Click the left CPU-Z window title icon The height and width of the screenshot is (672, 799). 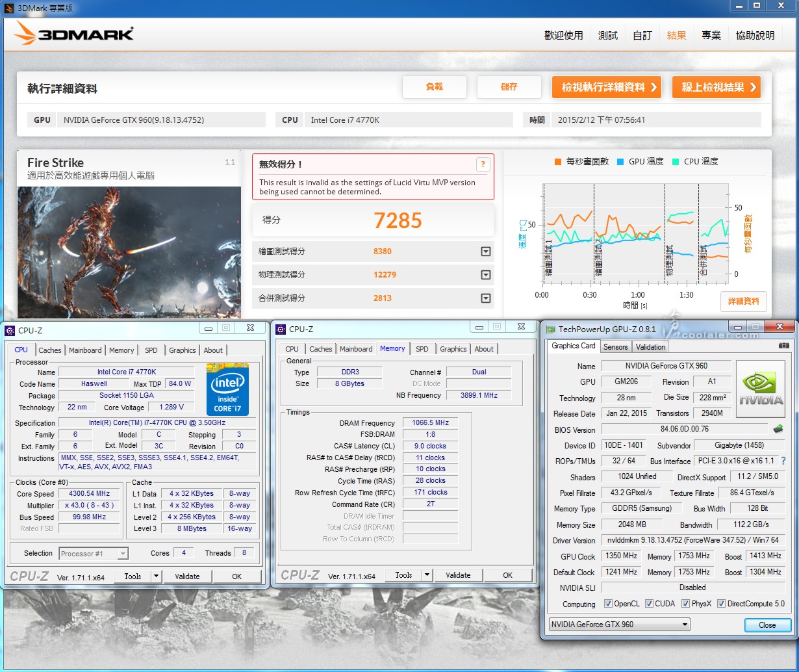coord(10,330)
